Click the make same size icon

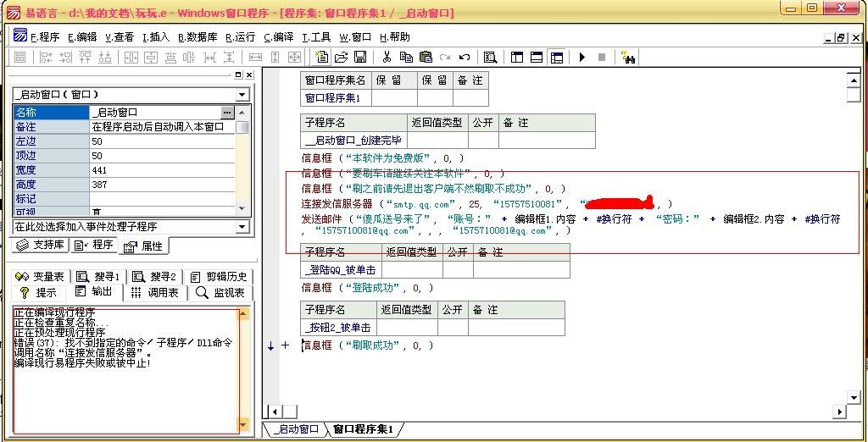click(294, 57)
